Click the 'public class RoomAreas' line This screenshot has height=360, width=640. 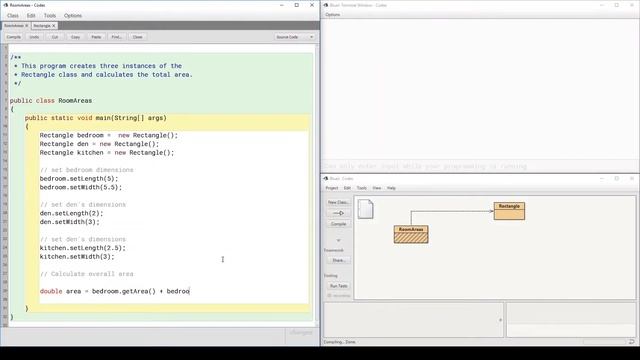click(x=51, y=100)
